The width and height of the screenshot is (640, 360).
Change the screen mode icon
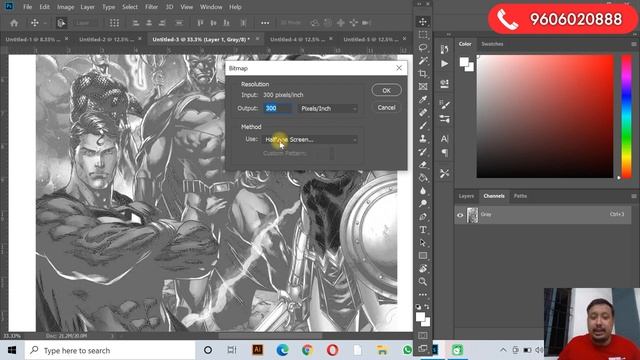[423, 348]
